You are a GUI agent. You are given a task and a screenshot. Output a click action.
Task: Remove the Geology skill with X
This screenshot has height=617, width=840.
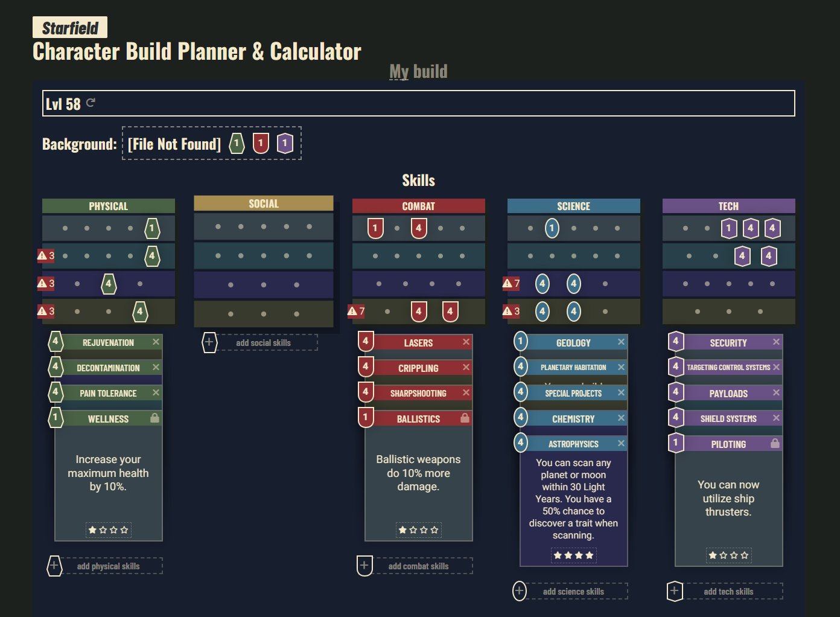tap(621, 342)
